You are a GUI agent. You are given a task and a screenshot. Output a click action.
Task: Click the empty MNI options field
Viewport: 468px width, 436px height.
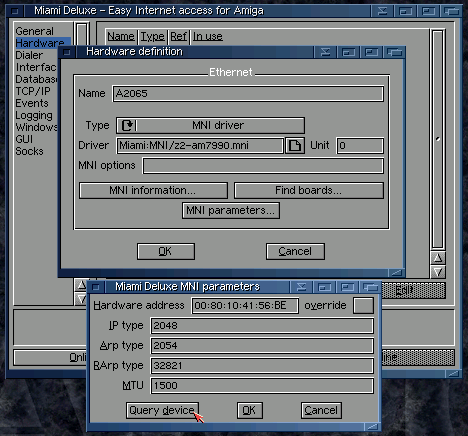(263, 166)
